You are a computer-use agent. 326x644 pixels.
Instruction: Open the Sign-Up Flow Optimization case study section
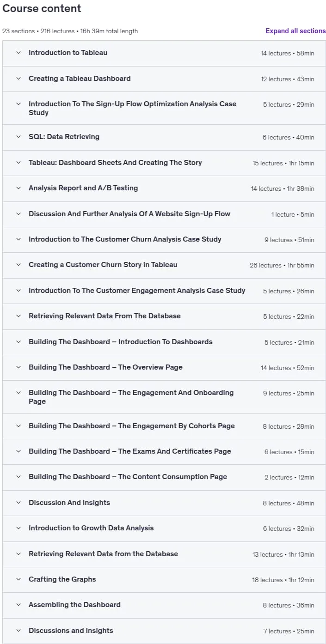point(164,108)
